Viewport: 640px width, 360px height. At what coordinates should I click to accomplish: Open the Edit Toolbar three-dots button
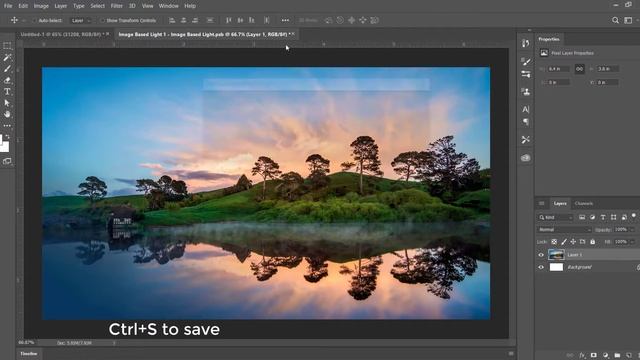tap(7, 126)
